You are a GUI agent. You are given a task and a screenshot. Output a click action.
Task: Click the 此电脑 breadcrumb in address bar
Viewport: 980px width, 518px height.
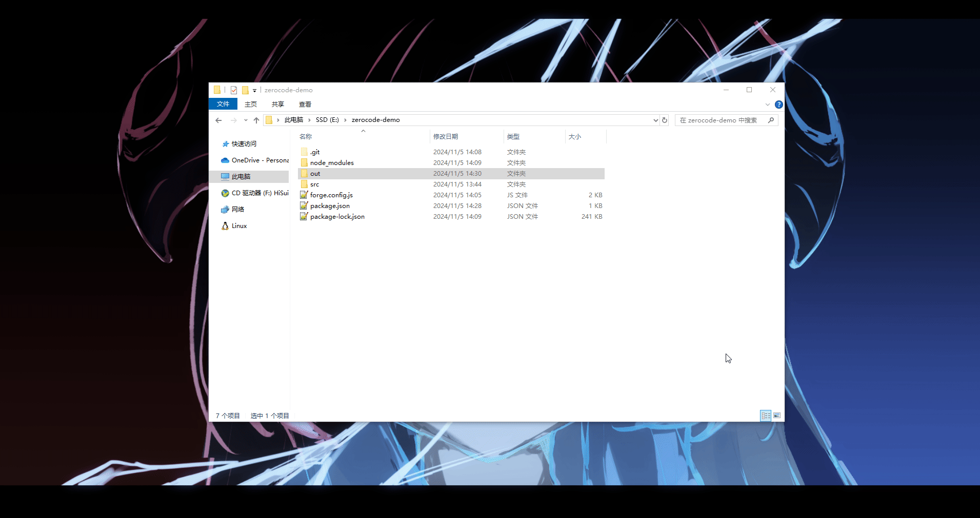click(294, 120)
